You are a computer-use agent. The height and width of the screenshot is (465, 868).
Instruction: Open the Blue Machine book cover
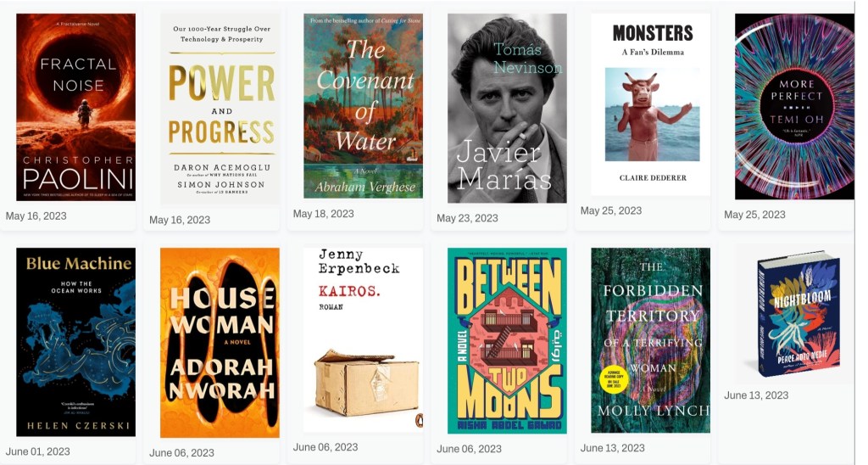pos(75,342)
